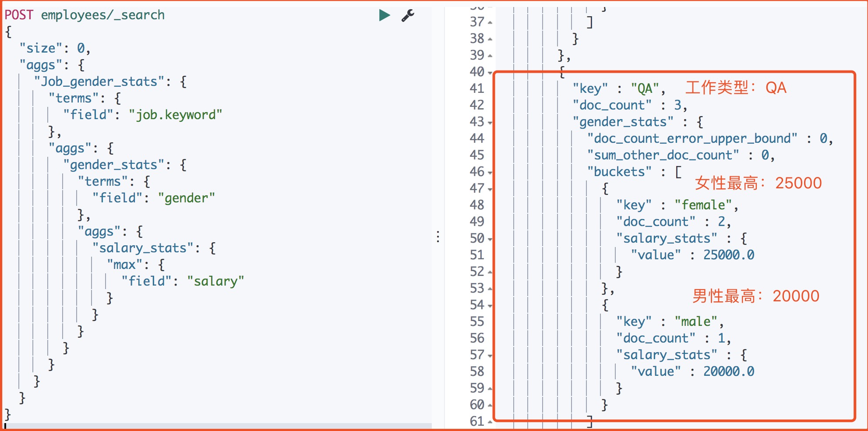Click the "job.keyword" field value
The width and height of the screenshot is (868, 431).
(x=176, y=115)
